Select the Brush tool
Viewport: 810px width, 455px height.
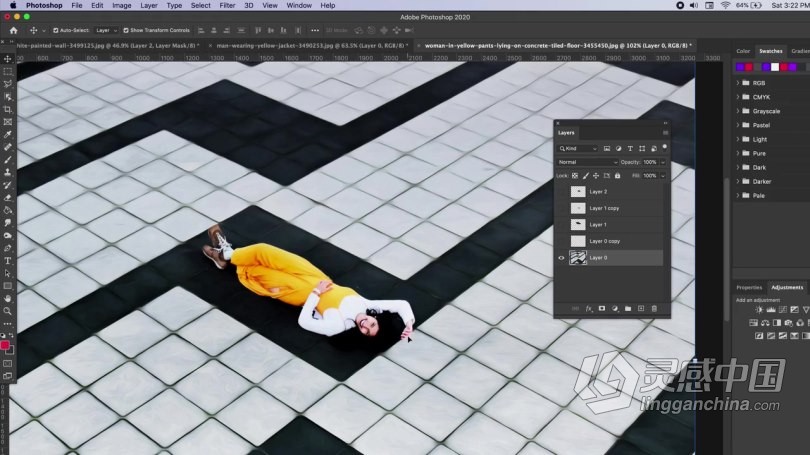[8, 160]
